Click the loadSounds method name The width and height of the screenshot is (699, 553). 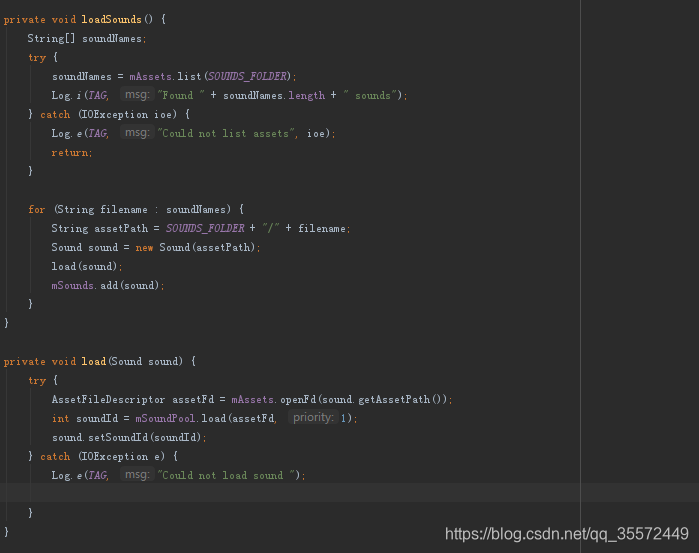coord(111,20)
